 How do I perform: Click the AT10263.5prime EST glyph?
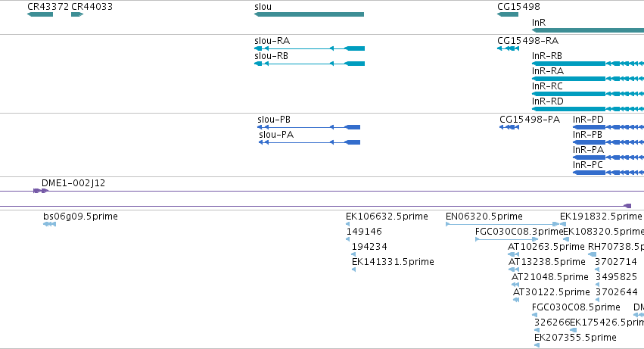pos(513,254)
